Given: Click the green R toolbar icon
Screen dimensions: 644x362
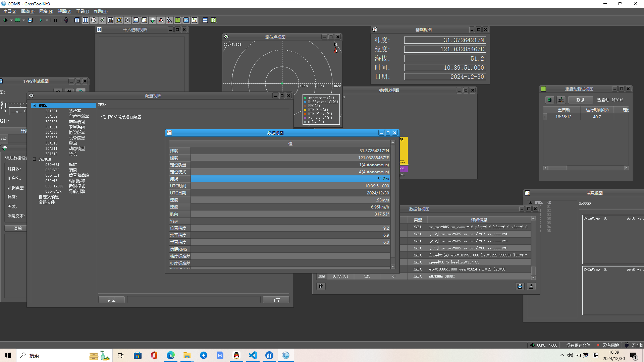Looking at the screenshot, I should 214,20.
